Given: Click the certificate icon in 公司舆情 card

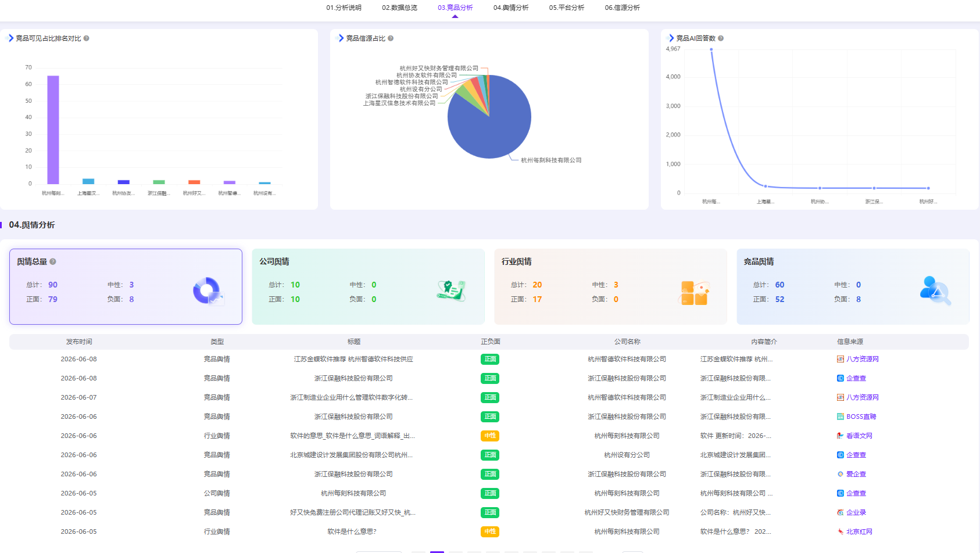Looking at the screenshot, I should [452, 290].
